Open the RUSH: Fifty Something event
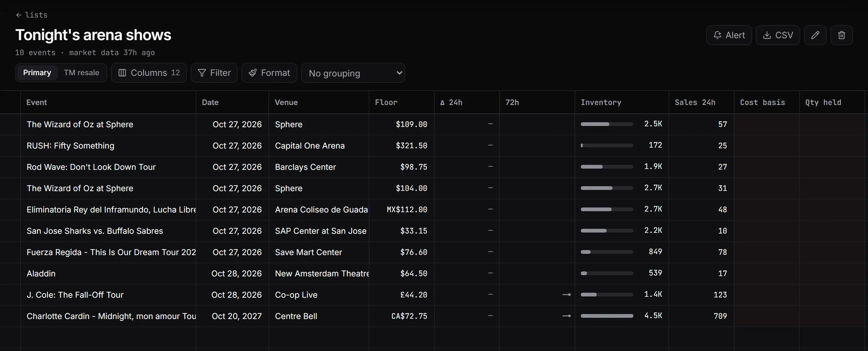The width and height of the screenshot is (868, 351). [x=71, y=145]
